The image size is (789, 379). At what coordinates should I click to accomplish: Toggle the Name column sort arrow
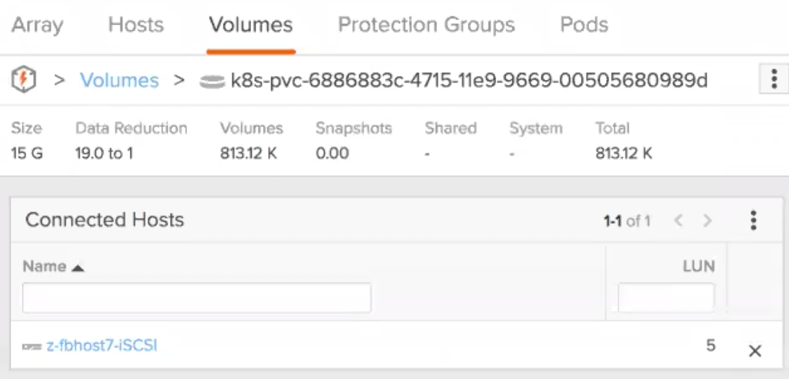77,268
